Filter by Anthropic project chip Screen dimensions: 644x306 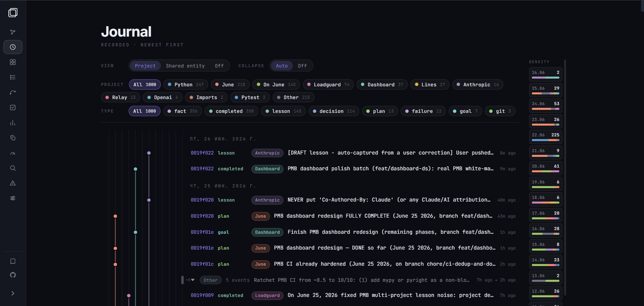(477, 85)
